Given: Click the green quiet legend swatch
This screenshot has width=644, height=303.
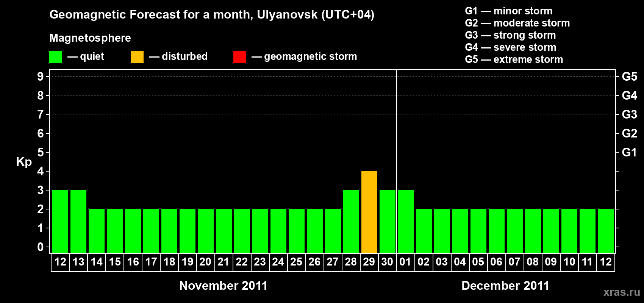Looking at the screenshot, I should click(x=55, y=57).
